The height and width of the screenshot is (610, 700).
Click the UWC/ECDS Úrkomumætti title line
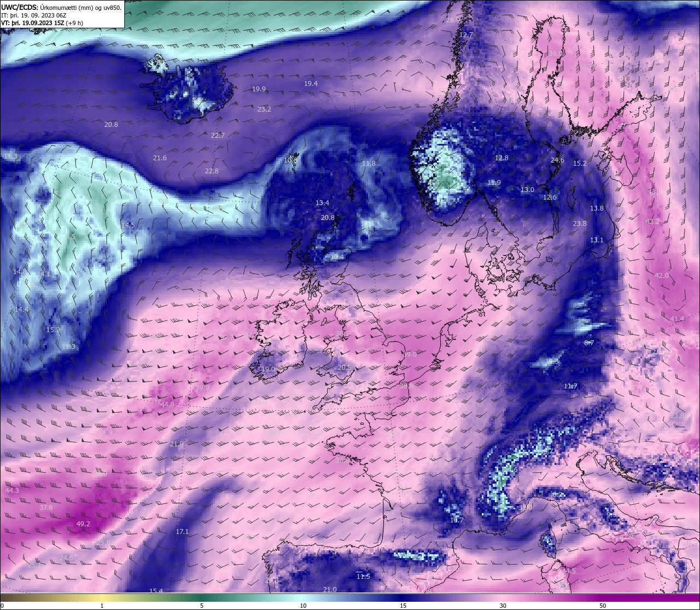point(61,7)
